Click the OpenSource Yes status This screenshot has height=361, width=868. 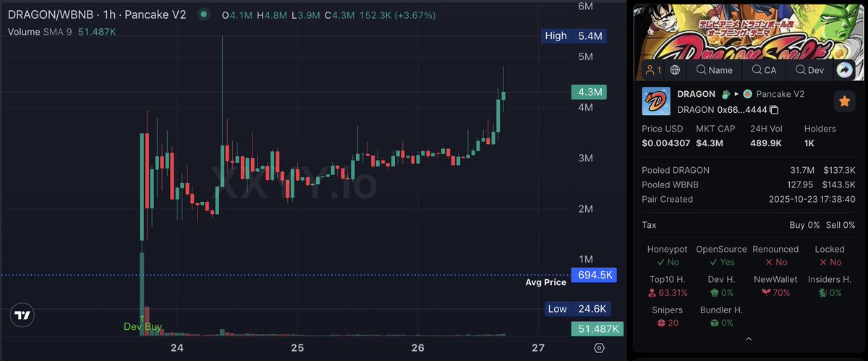(720, 263)
